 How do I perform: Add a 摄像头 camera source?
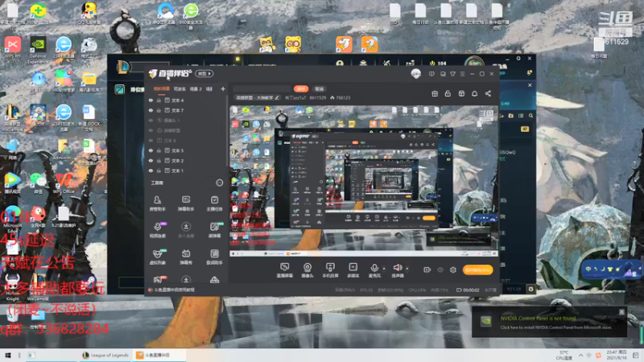[x=308, y=270]
